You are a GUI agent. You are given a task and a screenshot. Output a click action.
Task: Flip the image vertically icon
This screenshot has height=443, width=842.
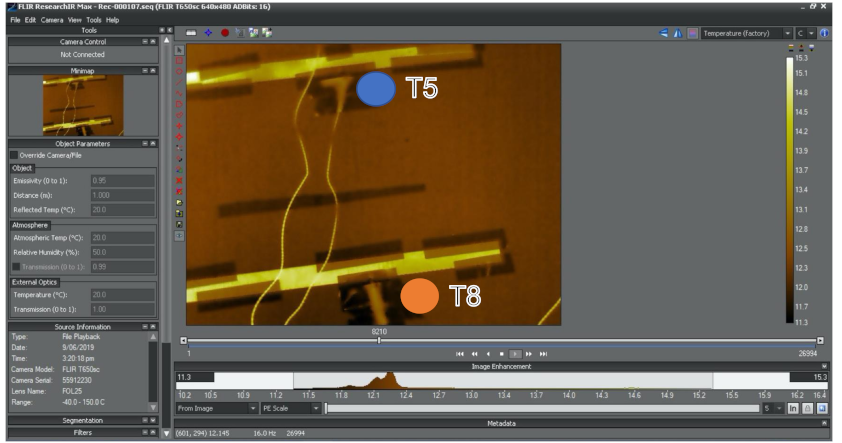click(x=664, y=33)
